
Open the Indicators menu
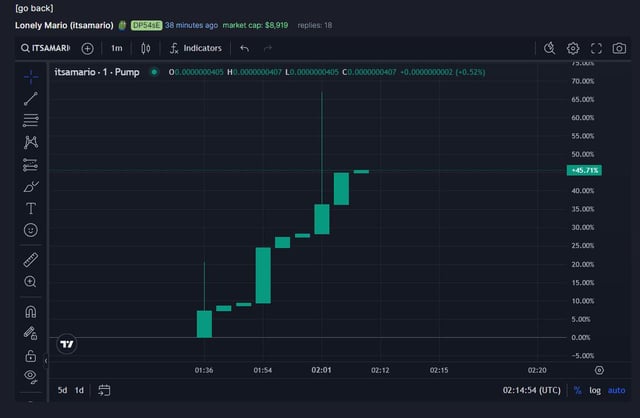pos(195,48)
